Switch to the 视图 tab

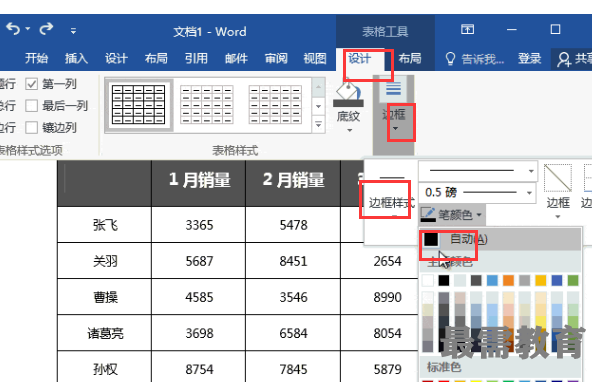click(315, 58)
